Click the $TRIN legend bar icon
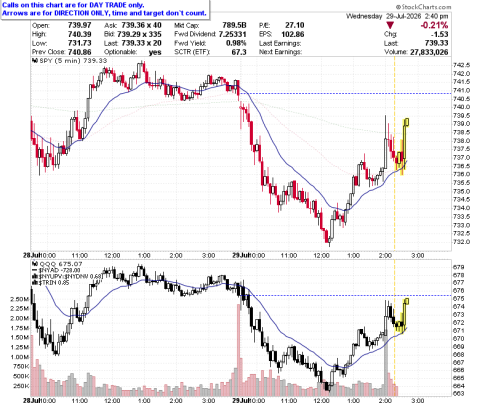Screen dimensions: 480x406 (34, 283)
